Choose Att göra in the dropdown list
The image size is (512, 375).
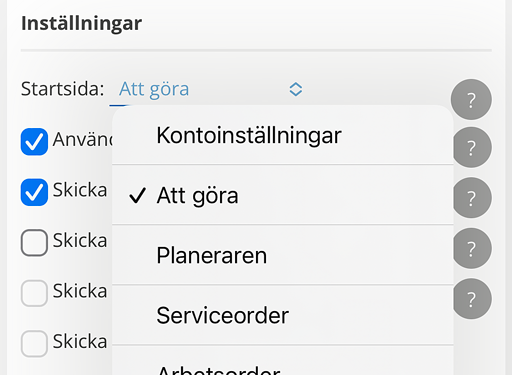coord(283,195)
